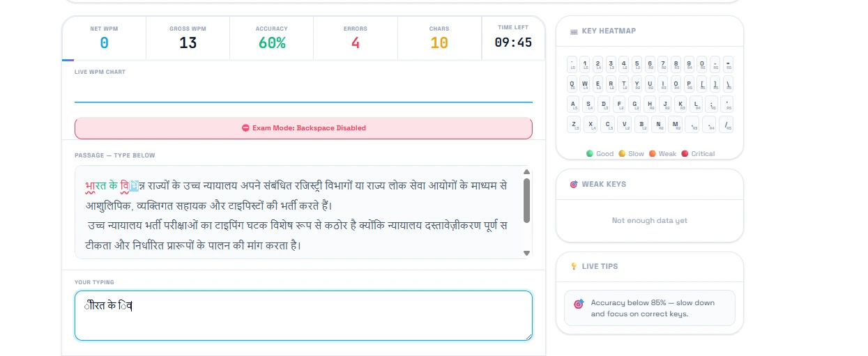The height and width of the screenshot is (356, 868).
Task: Click the red Critical legend dot
Action: tap(685, 153)
